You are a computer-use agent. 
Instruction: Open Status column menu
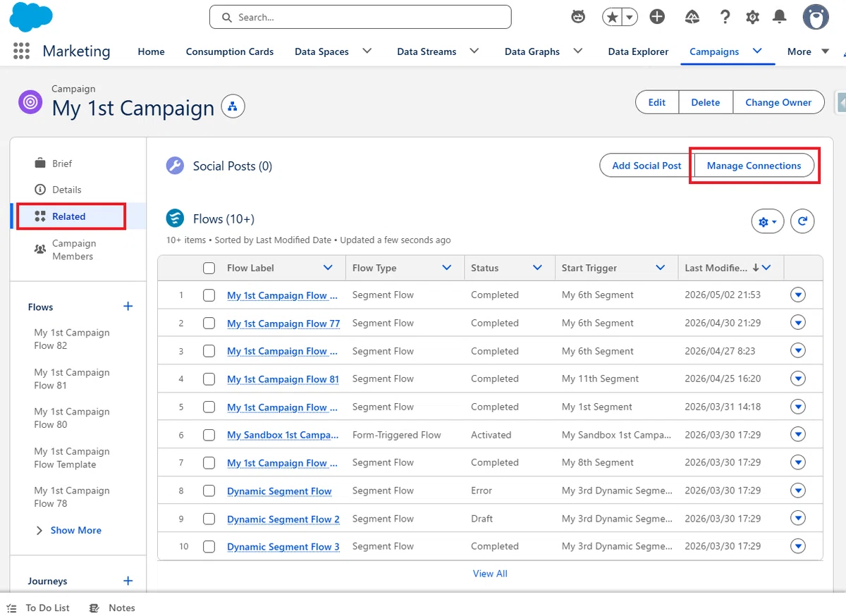pyautogui.click(x=537, y=268)
